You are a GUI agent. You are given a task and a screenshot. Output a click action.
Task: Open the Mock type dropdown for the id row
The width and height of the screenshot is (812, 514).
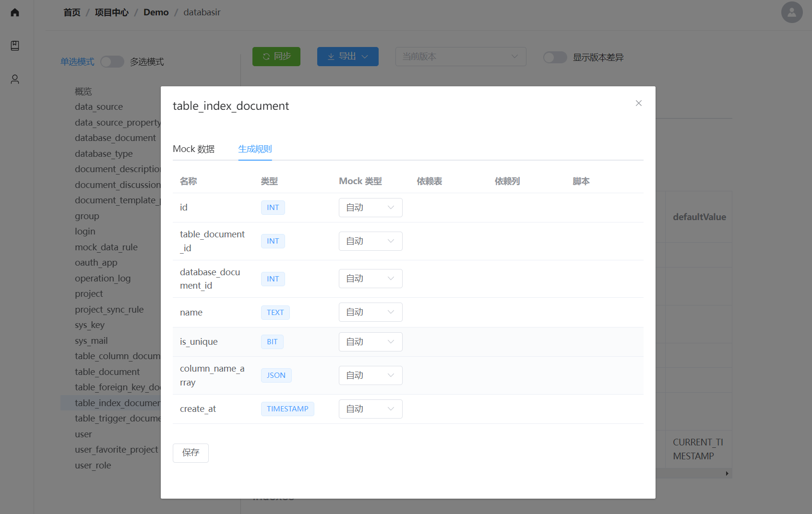pyautogui.click(x=370, y=208)
